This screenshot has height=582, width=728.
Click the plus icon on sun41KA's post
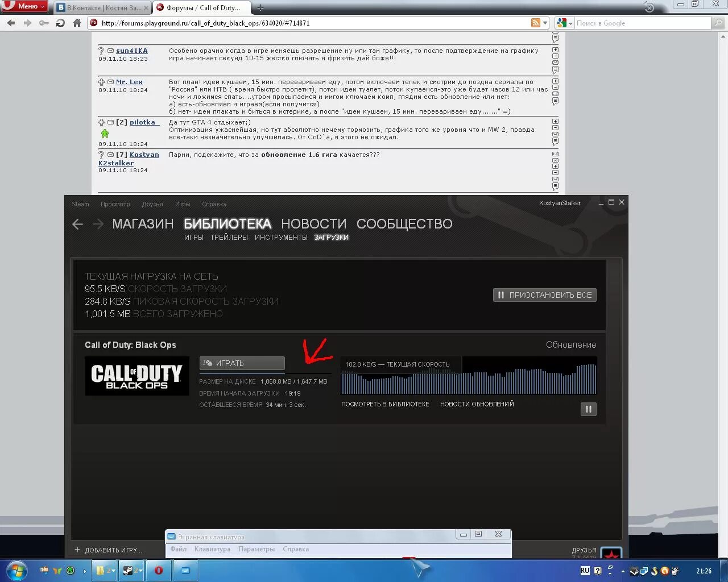pos(555,49)
